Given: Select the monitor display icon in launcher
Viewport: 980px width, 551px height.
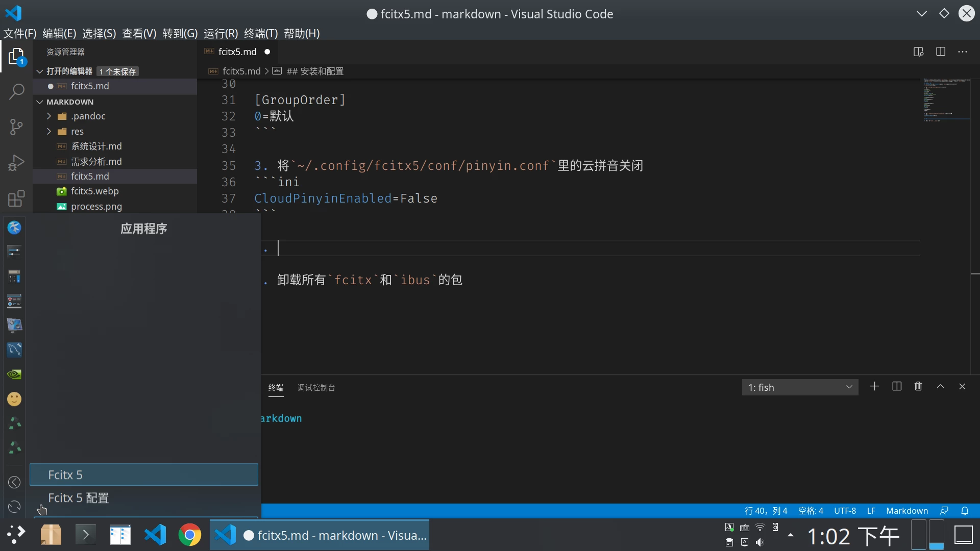Looking at the screenshot, I should tap(14, 325).
